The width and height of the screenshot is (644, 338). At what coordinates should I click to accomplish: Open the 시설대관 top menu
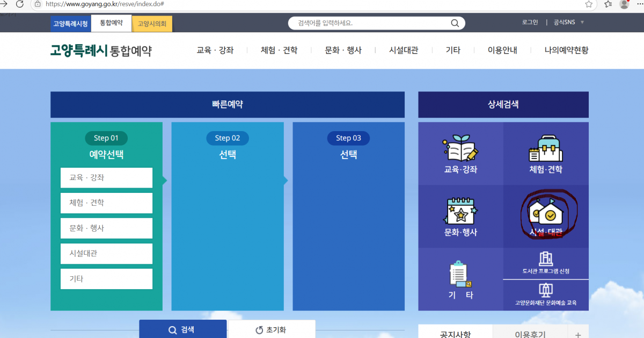[404, 50]
